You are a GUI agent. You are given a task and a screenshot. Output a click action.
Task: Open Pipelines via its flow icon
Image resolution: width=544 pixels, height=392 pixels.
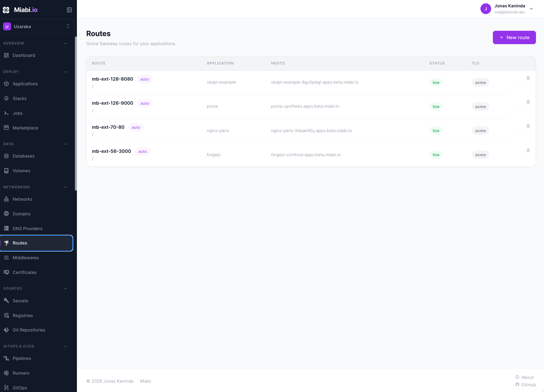click(6, 358)
